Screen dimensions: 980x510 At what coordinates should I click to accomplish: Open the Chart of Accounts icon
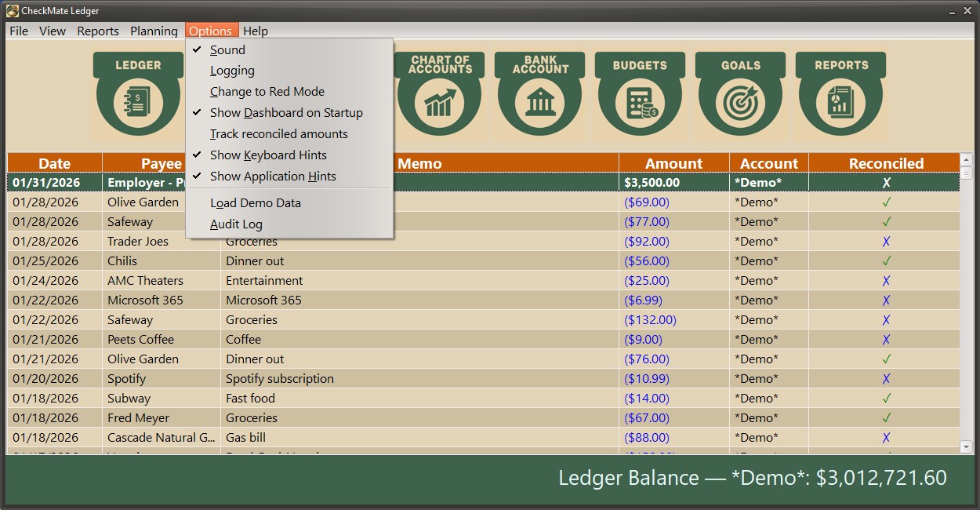(x=441, y=93)
